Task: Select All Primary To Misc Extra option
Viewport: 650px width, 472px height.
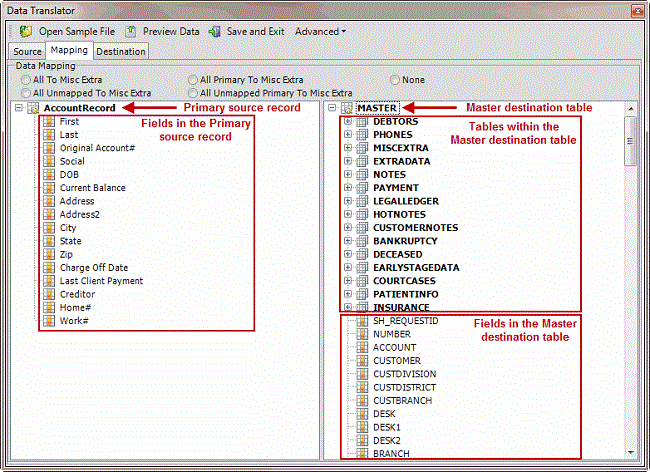Action: pos(194,79)
